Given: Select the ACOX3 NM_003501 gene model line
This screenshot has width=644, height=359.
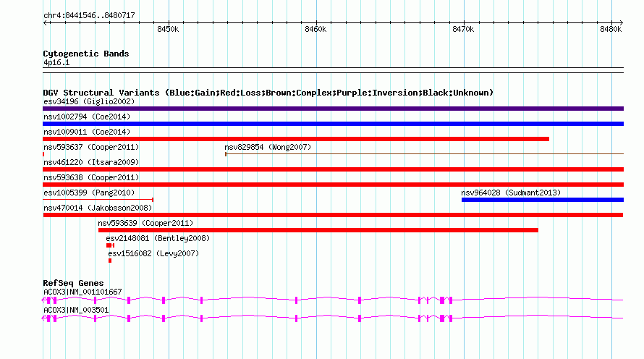Looking at the screenshot, I should [333, 318].
